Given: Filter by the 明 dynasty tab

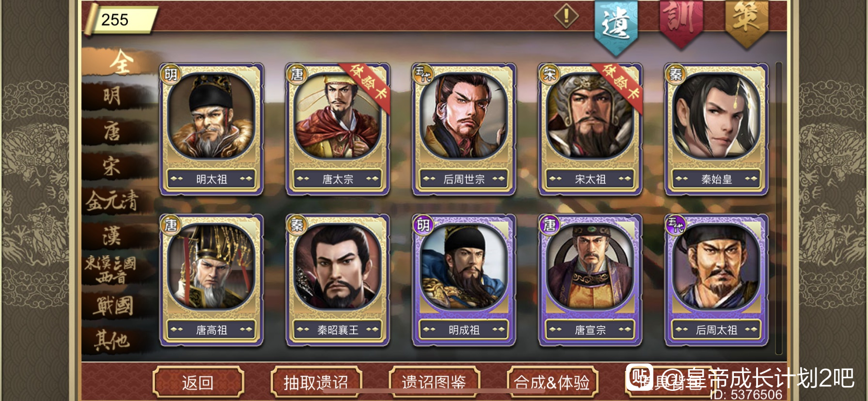Looking at the screenshot, I should click(112, 96).
